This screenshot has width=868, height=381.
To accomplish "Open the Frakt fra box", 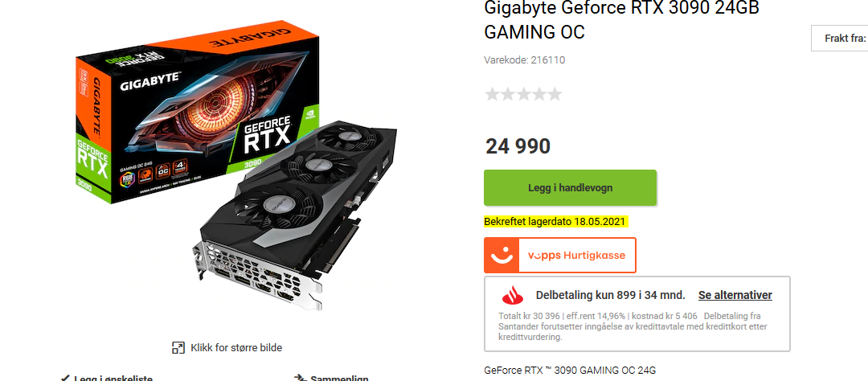I will tap(840, 39).
